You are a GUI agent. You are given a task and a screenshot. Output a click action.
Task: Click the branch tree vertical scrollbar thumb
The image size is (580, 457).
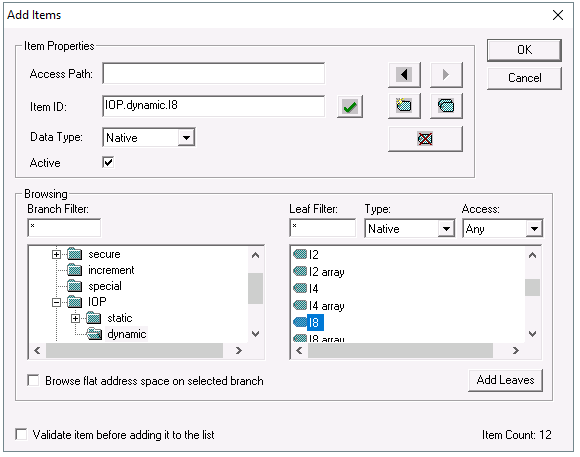pos(255,288)
